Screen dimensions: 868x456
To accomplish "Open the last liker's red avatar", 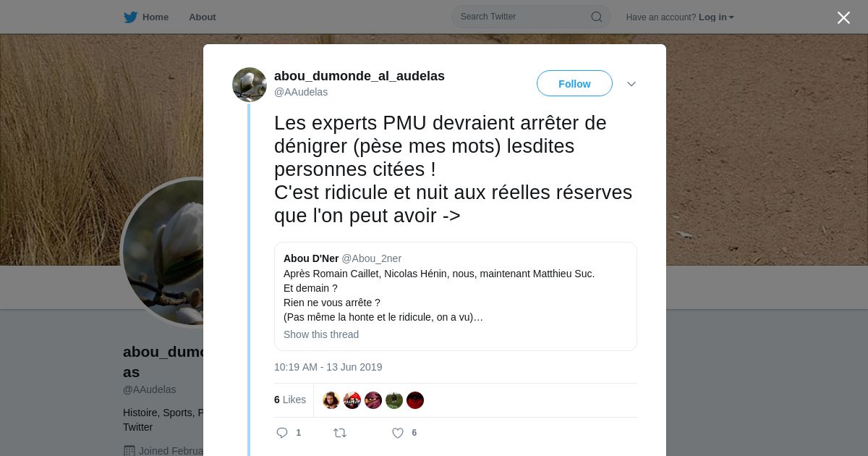I will (415, 400).
